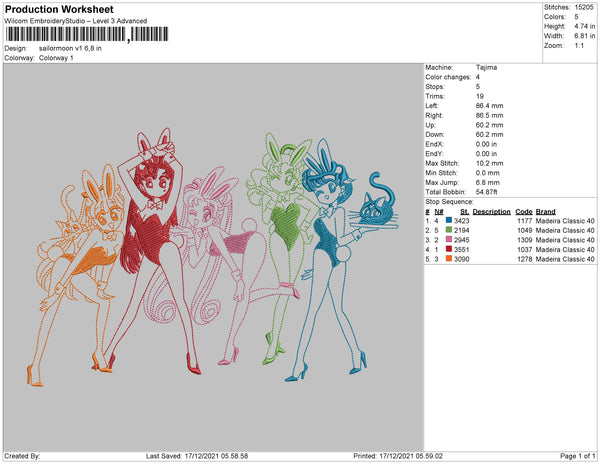Click thread code 1177 in first row
This screenshot has width=600, height=464.
pyautogui.click(x=525, y=221)
